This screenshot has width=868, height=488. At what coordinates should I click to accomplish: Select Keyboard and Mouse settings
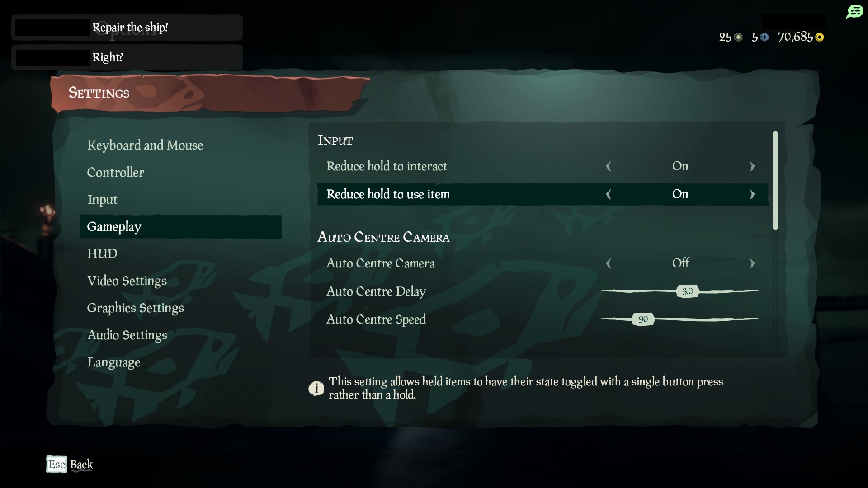pos(145,145)
